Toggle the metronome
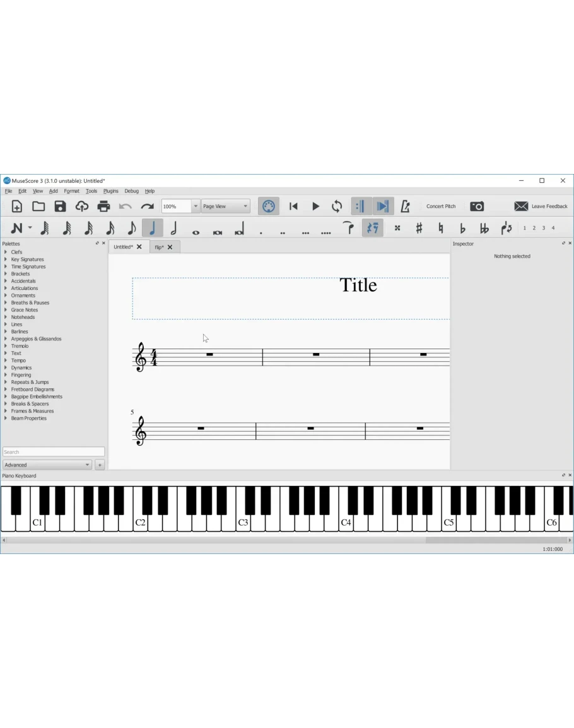Image resolution: width=574 pixels, height=728 pixels. click(x=405, y=206)
